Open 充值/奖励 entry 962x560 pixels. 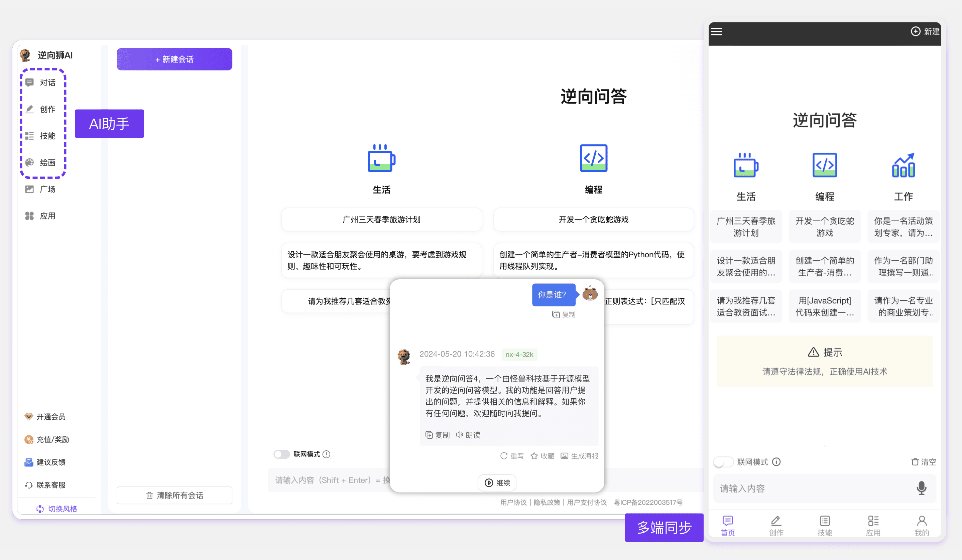pyautogui.click(x=46, y=439)
